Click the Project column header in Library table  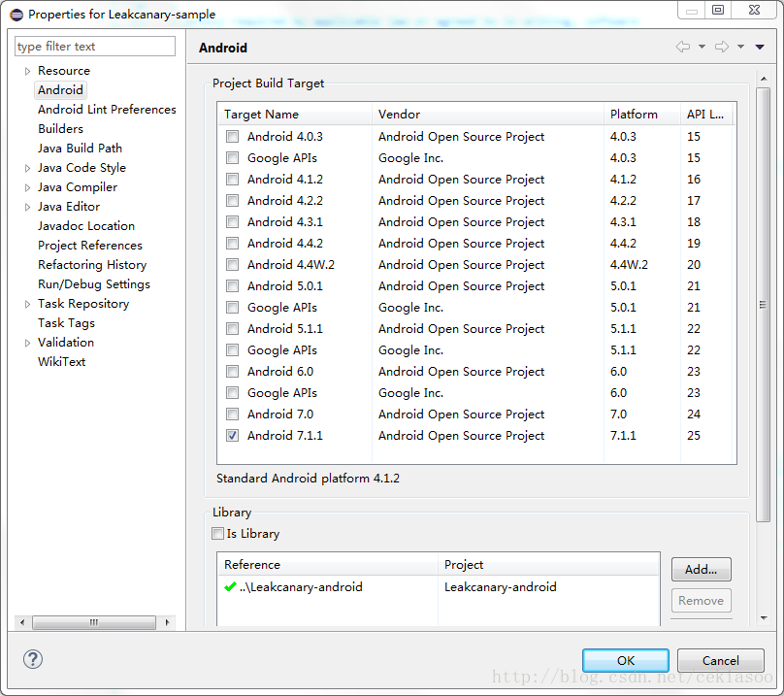click(x=548, y=564)
